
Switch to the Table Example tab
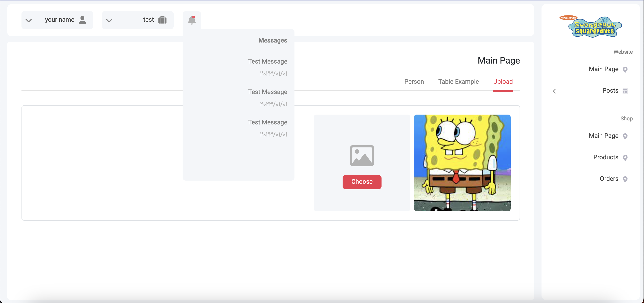[x=458, y=81]
